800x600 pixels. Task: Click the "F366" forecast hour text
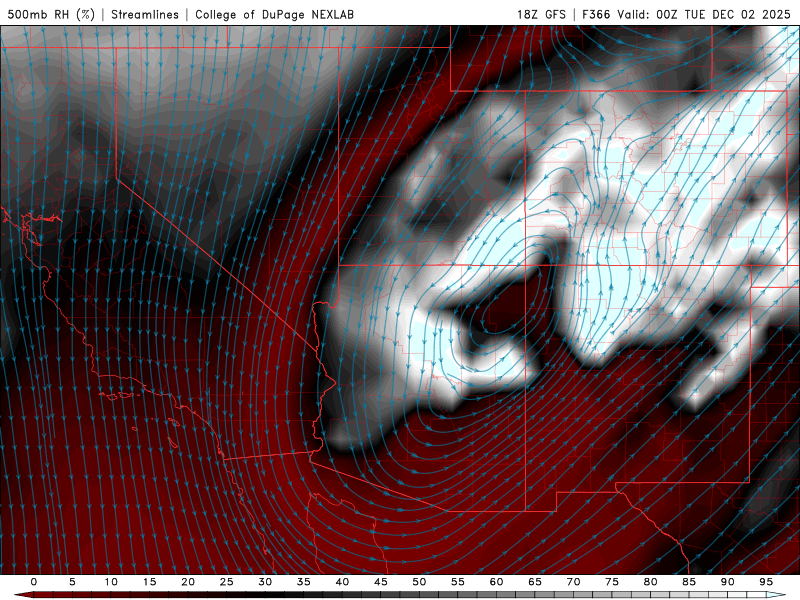[x=596, y=14]
